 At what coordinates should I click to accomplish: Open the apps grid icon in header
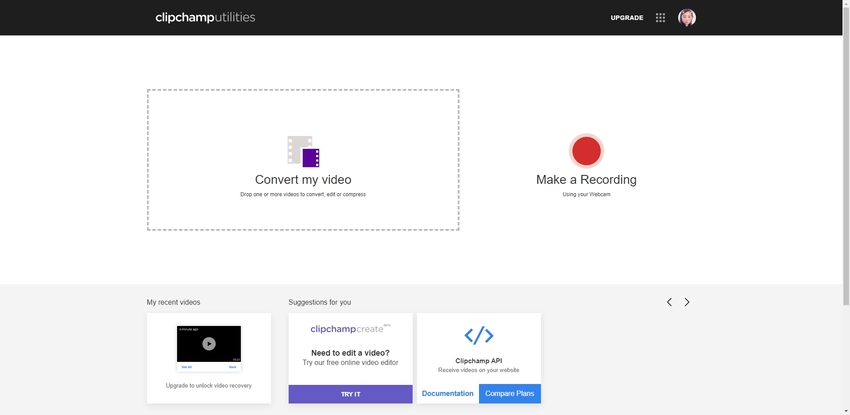click(660, 17)
